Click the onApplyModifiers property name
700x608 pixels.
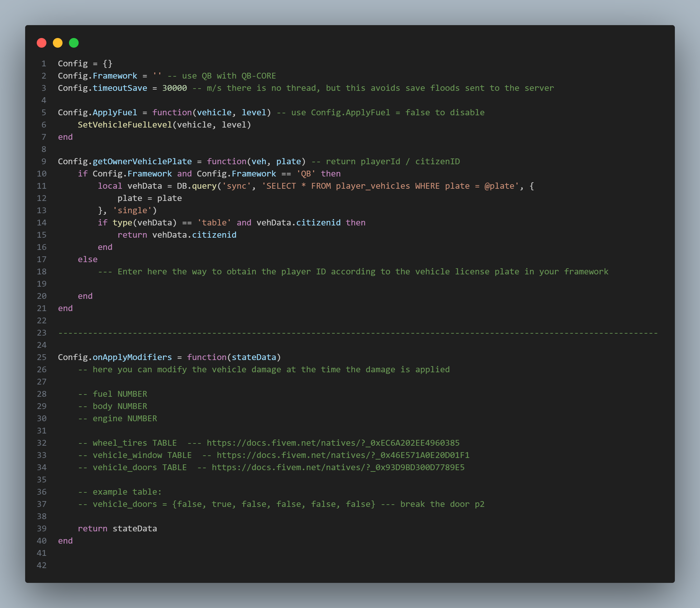pos(132,357)
